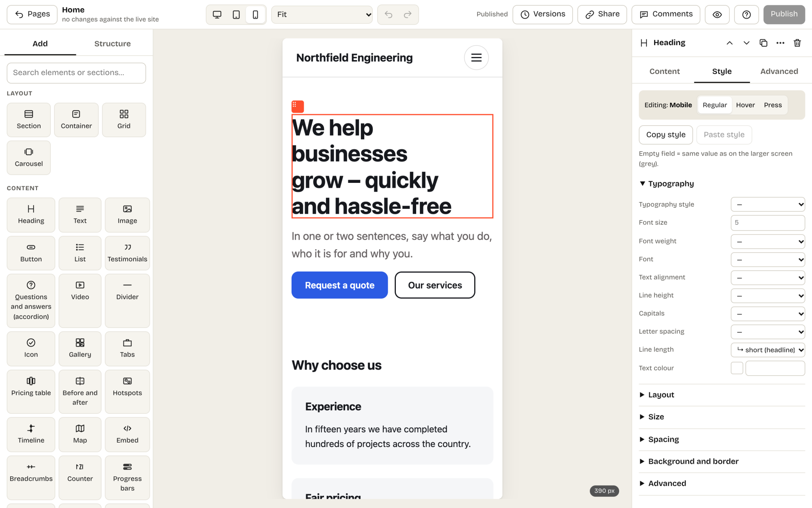
Task: Open the Content tab
Action: tap(665, 72)
